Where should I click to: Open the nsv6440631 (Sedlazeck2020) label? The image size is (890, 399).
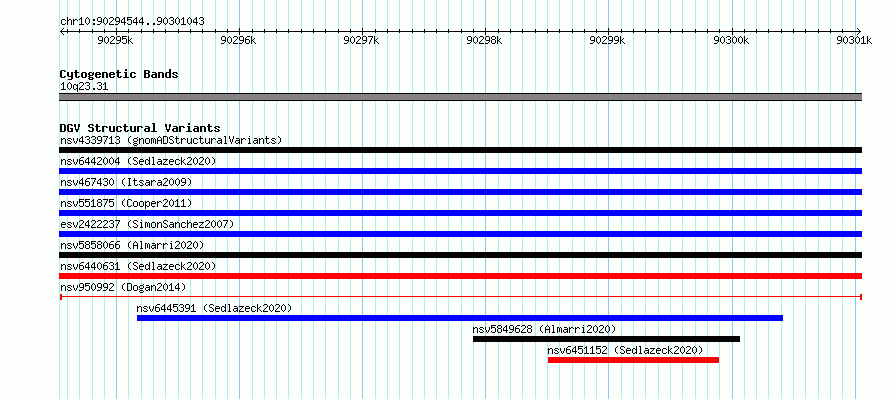138,266
